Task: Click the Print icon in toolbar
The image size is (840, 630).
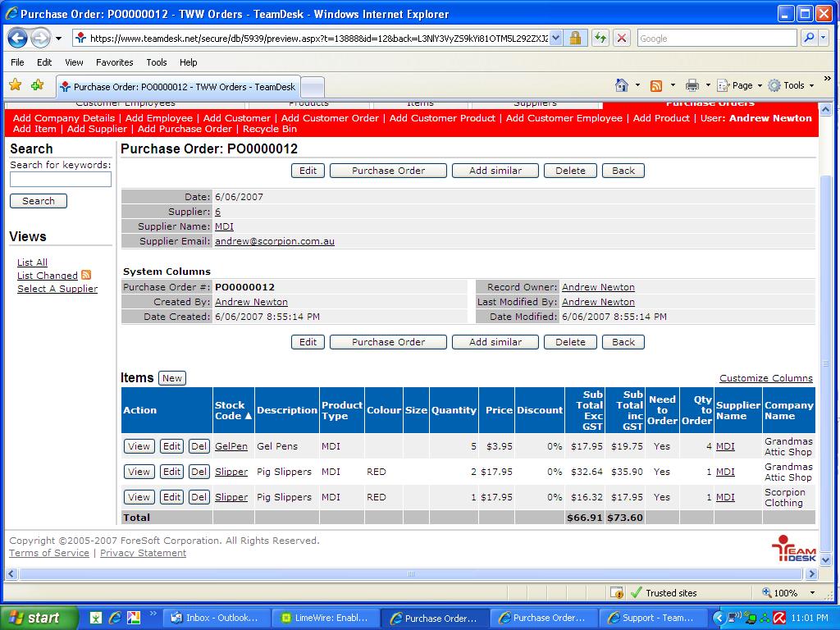Action: pyautogui.click(x=692, y=85)
